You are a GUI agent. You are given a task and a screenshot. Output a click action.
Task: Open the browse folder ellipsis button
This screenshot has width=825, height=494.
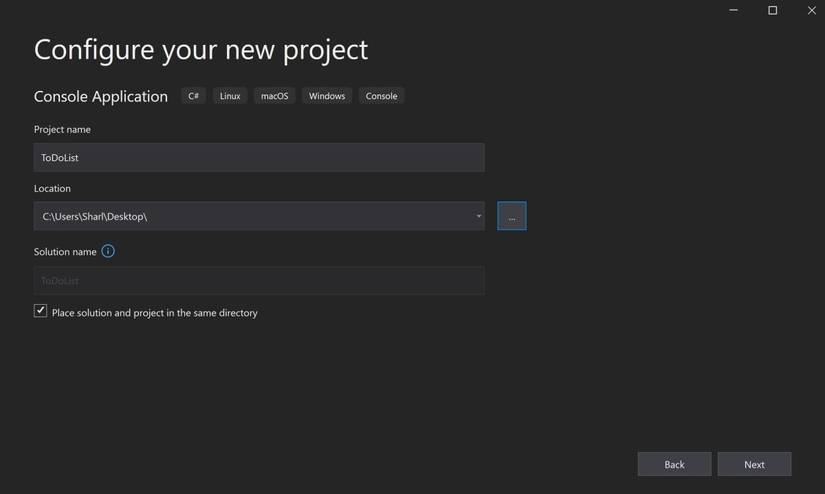[511, 216]
